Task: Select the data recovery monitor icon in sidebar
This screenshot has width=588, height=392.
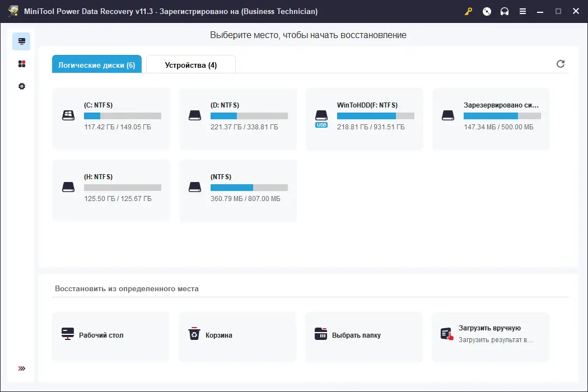Action: (21, 41)
